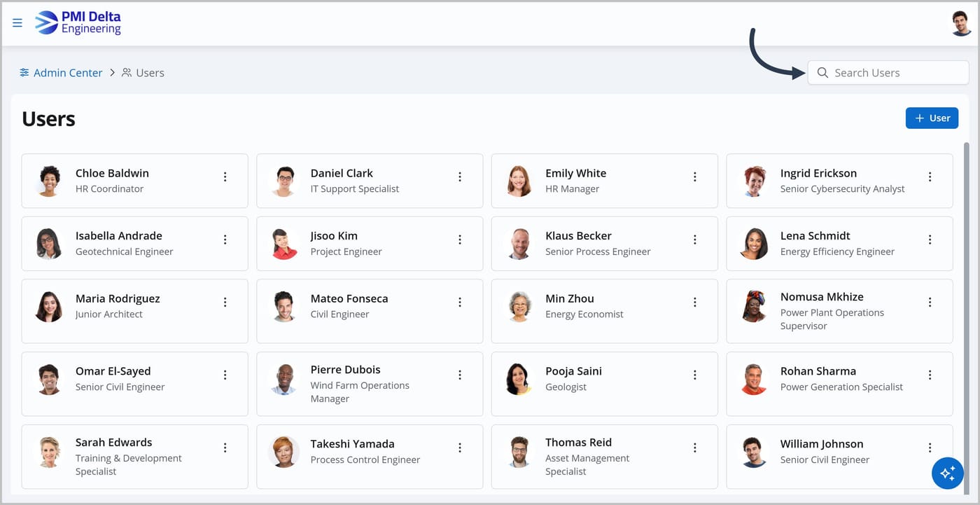Select the name Omar El-Sayed
This screenshot has width=980, height=505.
(113, 371)
